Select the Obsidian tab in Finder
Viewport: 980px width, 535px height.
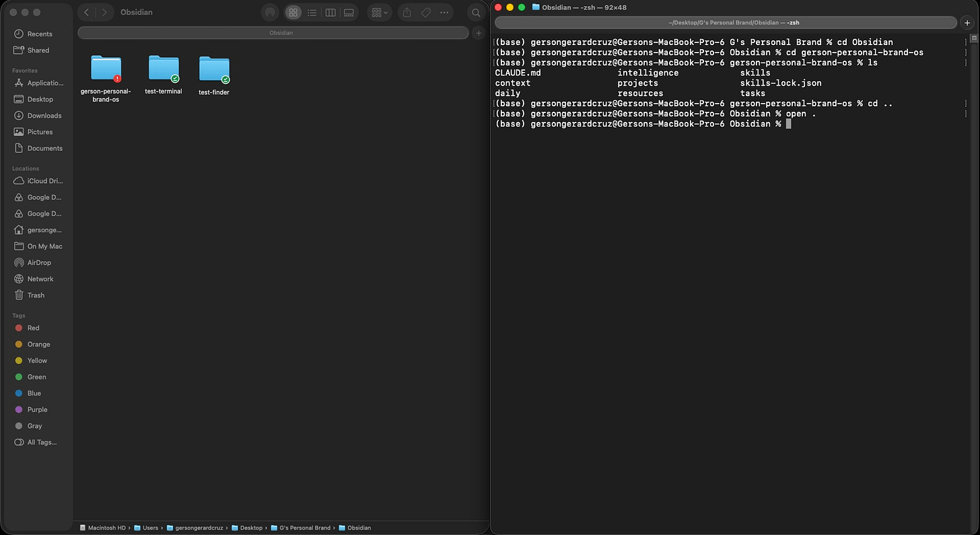tap(273, 32)
